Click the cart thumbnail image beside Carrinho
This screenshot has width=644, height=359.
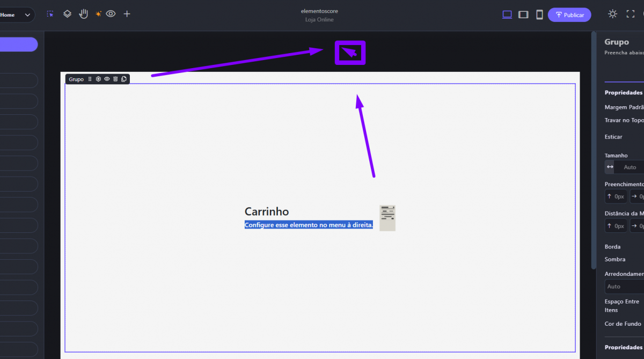point(387,218)
